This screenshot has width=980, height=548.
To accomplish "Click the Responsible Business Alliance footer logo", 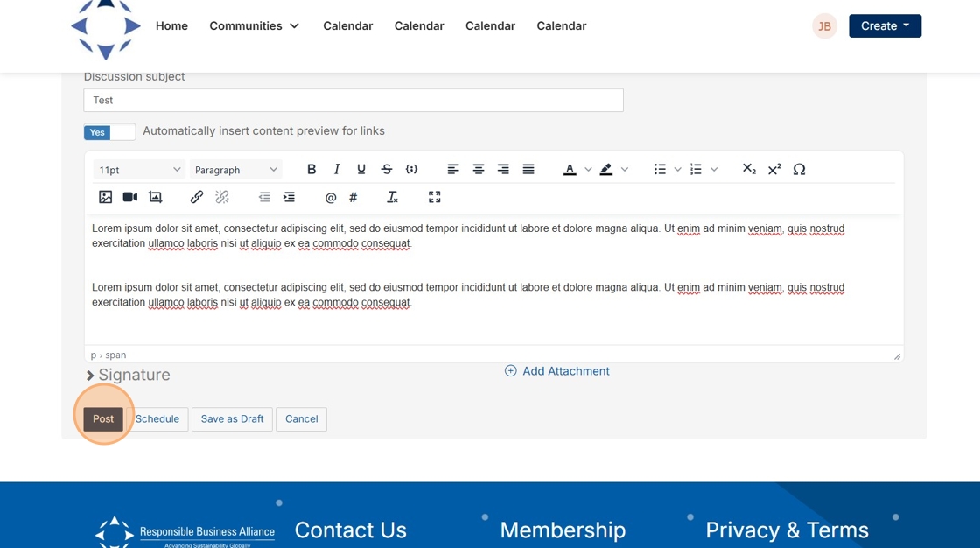I will (185, 532).
